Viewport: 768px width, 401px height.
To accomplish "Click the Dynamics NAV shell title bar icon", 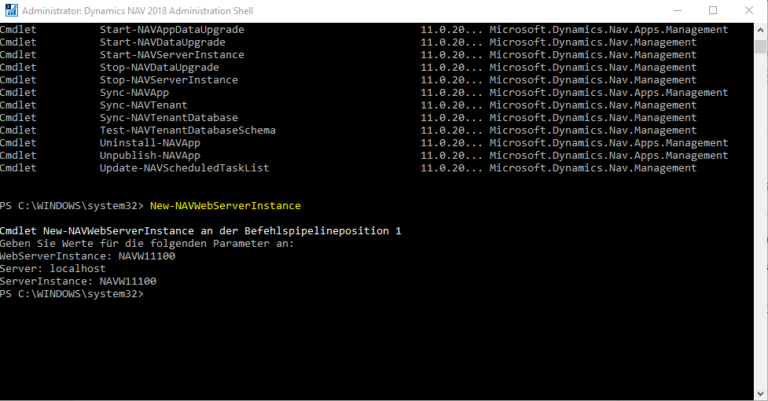I will pos(11,10).
